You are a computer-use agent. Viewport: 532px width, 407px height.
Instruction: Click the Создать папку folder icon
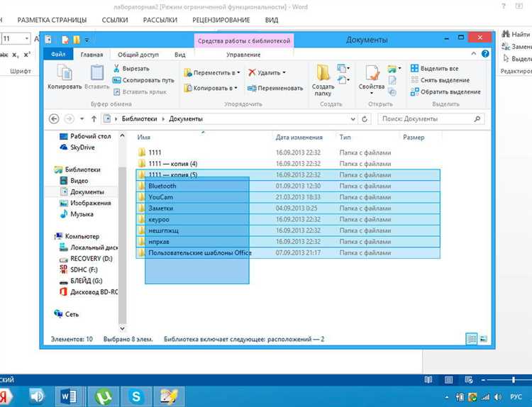click(323, 72)
